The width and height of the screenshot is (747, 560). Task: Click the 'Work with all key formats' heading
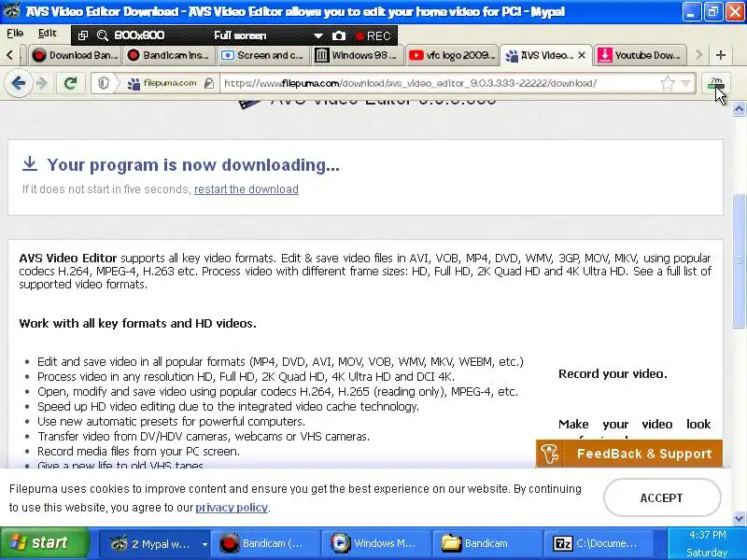point(137,323)
